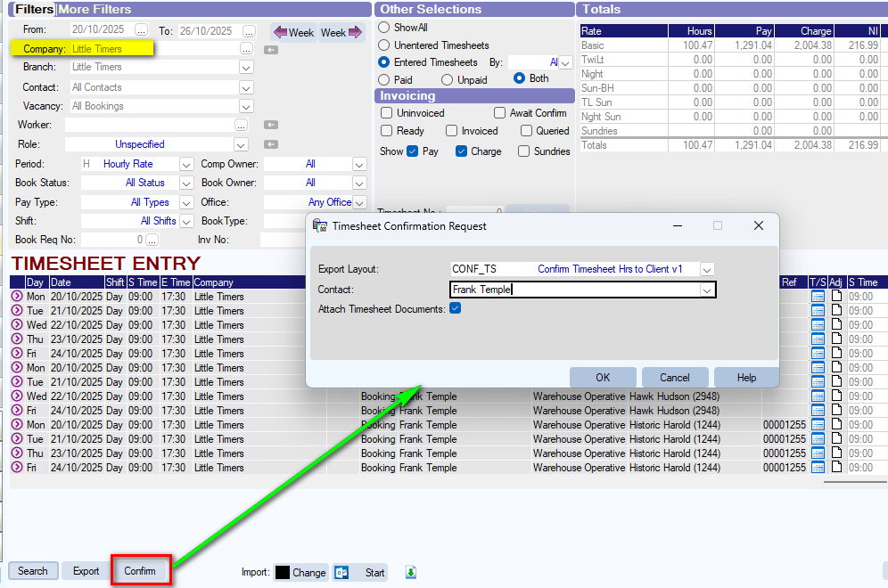This screenshot has width=888, height=588.
Task: Click the Start import button
Action: 374,572
